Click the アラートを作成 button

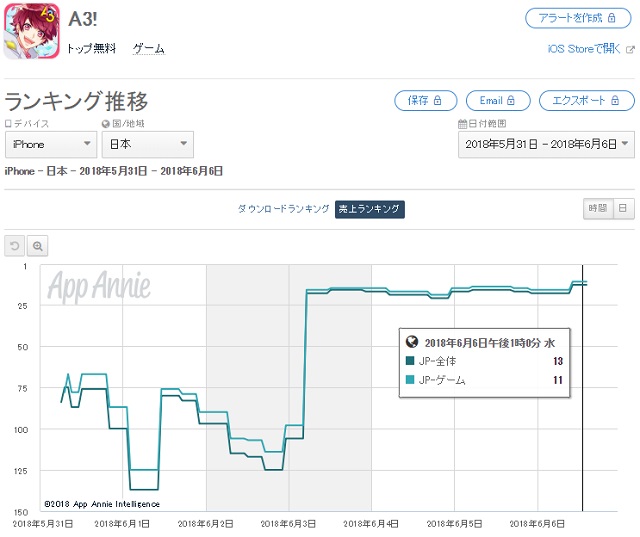(578, 18)
